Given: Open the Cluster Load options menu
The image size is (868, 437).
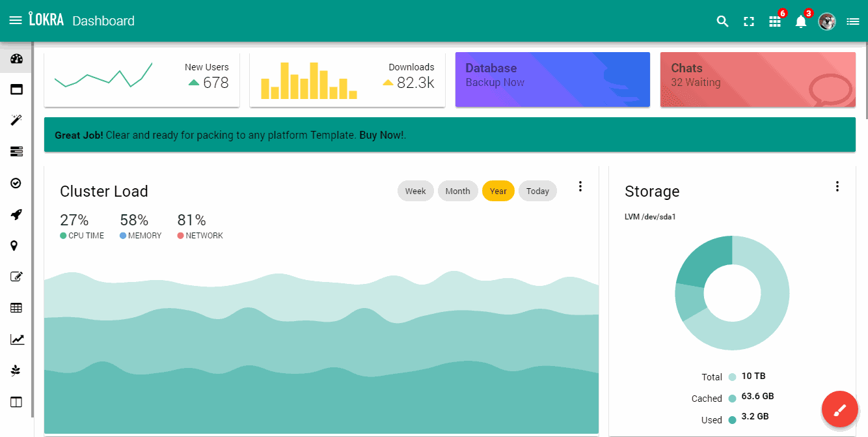Looking at the screenshot, I should coord(580,186).
